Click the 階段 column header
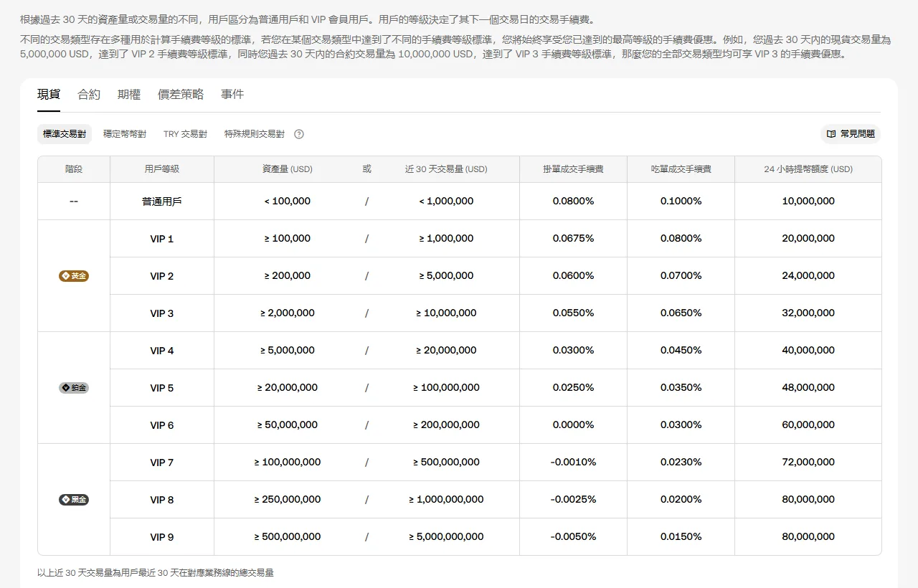The image size is (918, 588). (x=74, y=169)
